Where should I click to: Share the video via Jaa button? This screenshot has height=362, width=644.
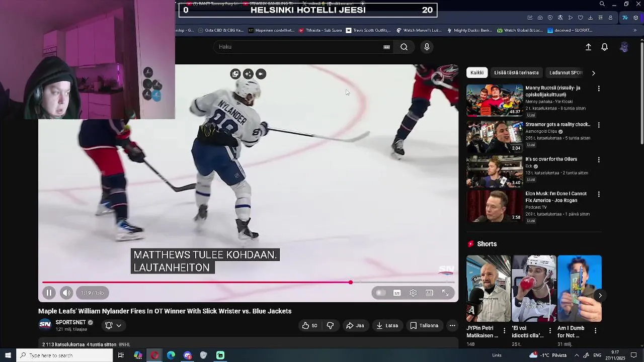(x=355, y=325)
